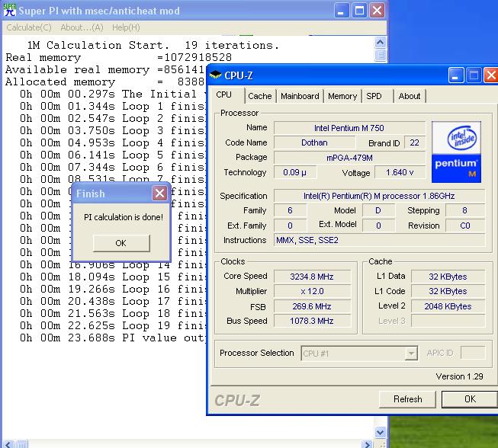Switch to the Mainboard tab
Image resolution: width=498 pixels, height=448 pixels.
click(300, 96)
